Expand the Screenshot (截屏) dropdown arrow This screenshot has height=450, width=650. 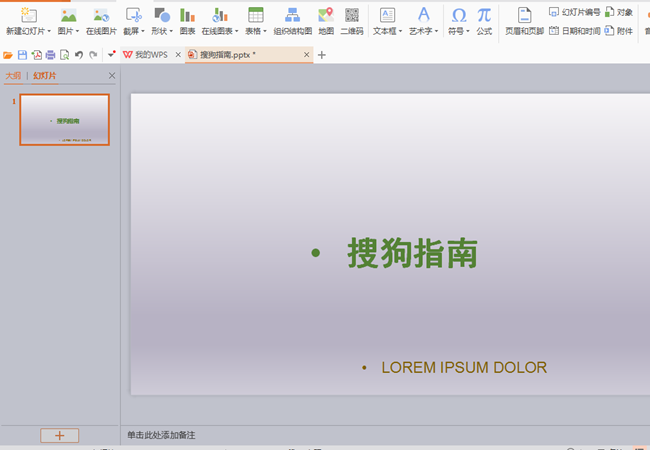pyautogui.click(x=143, y=31)
